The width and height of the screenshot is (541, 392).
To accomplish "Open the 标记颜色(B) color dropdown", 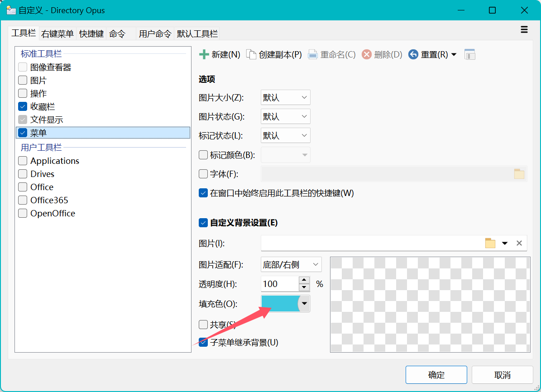I will click(x=285, y=155).
